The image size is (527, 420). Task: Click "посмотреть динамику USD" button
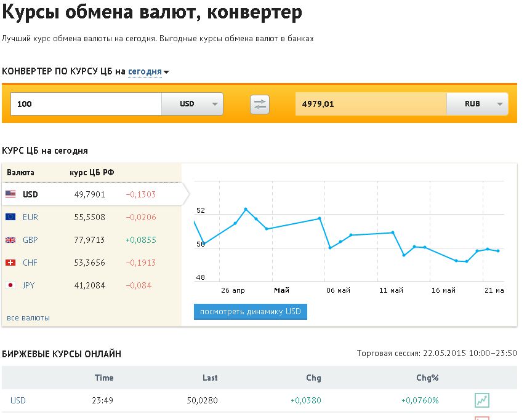coord(251,312)
